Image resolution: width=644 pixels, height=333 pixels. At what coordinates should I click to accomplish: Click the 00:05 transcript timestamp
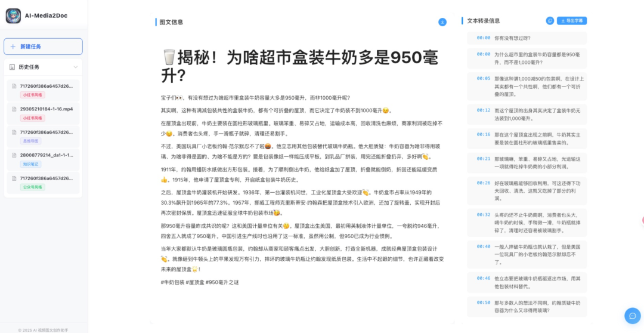(x=484, y=79)
